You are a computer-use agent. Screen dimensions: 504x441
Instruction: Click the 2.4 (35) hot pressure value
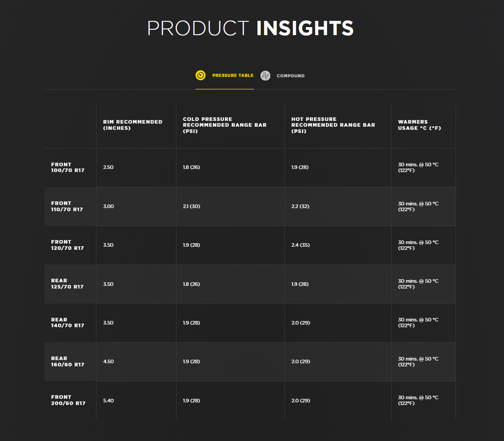tap(300, 245)
